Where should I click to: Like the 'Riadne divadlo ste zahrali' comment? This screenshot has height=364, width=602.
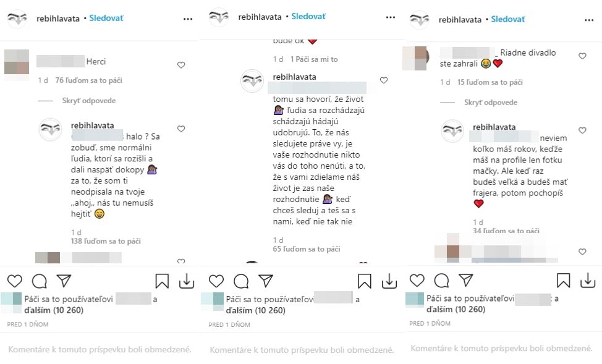pos(582,56)
